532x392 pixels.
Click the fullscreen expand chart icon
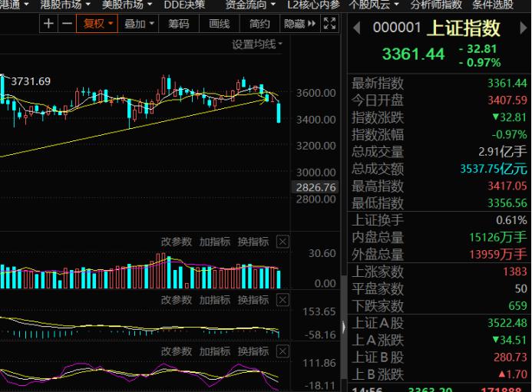pyautogui.click(x=330, y=24)
